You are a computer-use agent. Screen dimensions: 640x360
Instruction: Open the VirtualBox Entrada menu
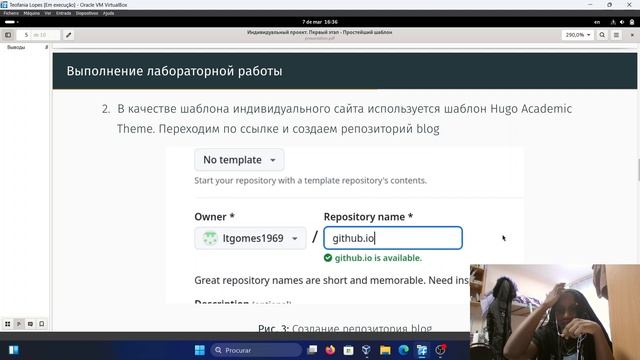coord(63,13)
